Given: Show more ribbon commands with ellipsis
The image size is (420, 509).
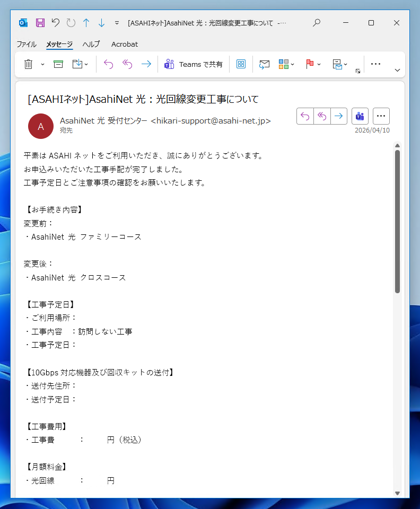Looking at the screenshot, I should [x=376, y=64].
